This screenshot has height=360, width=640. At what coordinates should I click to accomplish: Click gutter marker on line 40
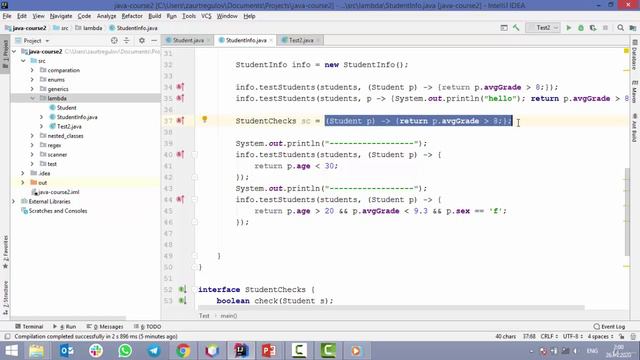pos(180,154)
